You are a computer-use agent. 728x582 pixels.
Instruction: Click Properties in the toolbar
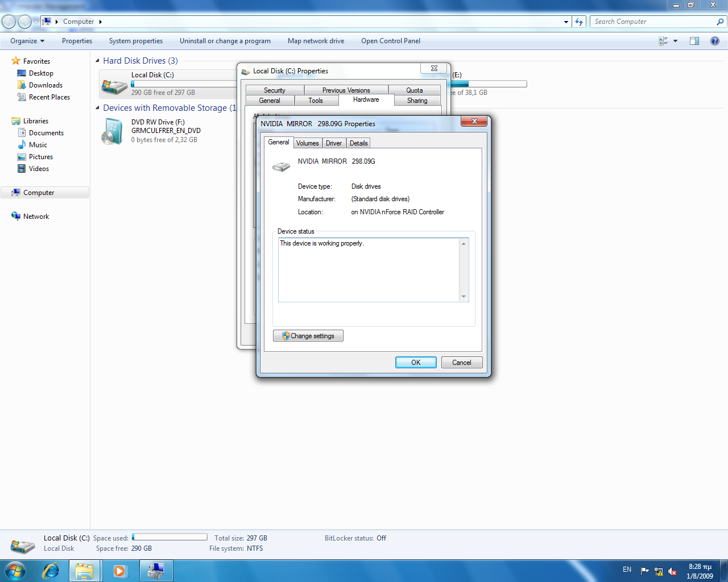point(77,41)
